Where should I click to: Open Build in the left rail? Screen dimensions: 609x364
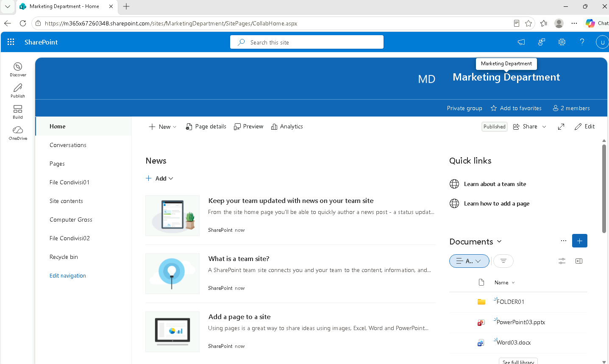(18, 112)
